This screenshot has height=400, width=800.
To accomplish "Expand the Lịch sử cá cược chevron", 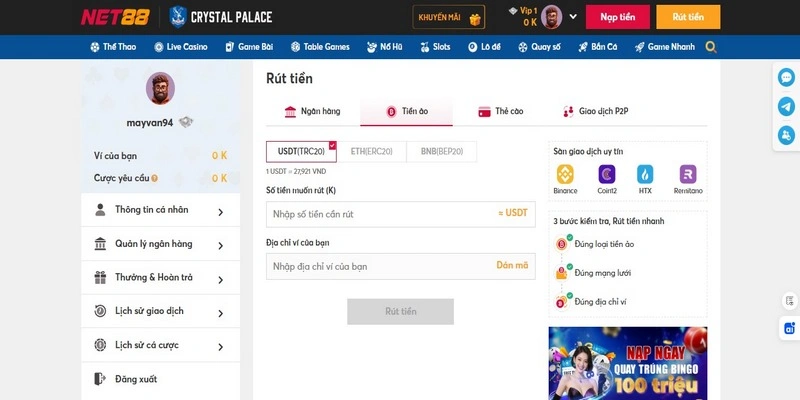I will pos(220,347).
